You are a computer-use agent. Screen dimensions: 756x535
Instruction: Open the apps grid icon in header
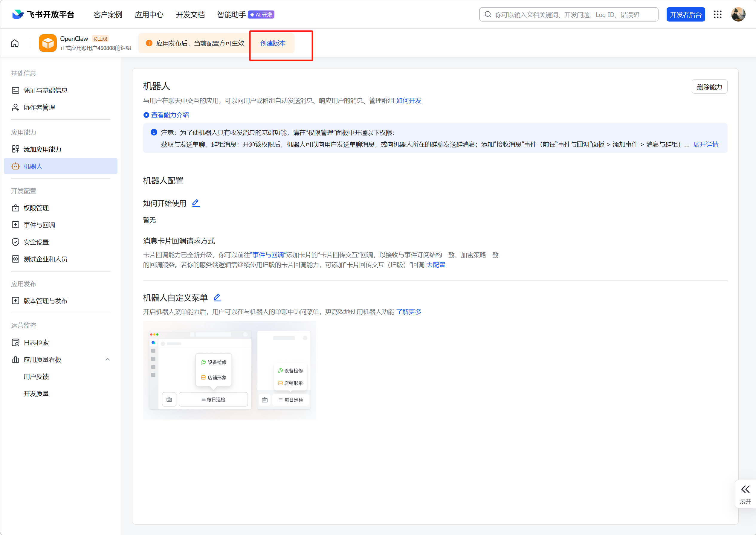[x=717, y=14]
